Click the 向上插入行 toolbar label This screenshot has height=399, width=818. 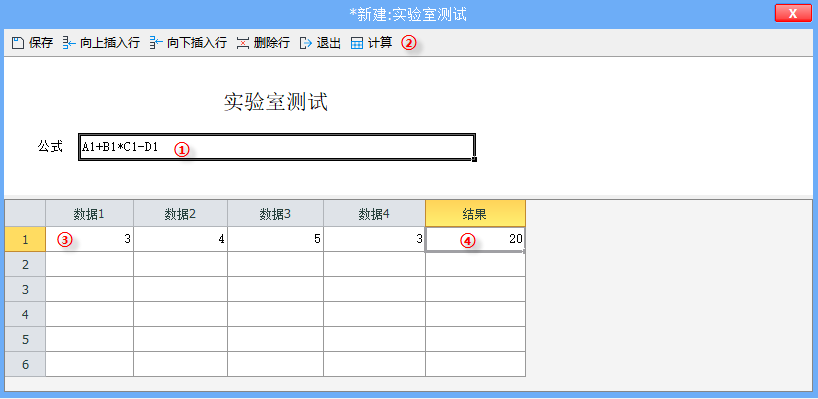click(110, 43)
